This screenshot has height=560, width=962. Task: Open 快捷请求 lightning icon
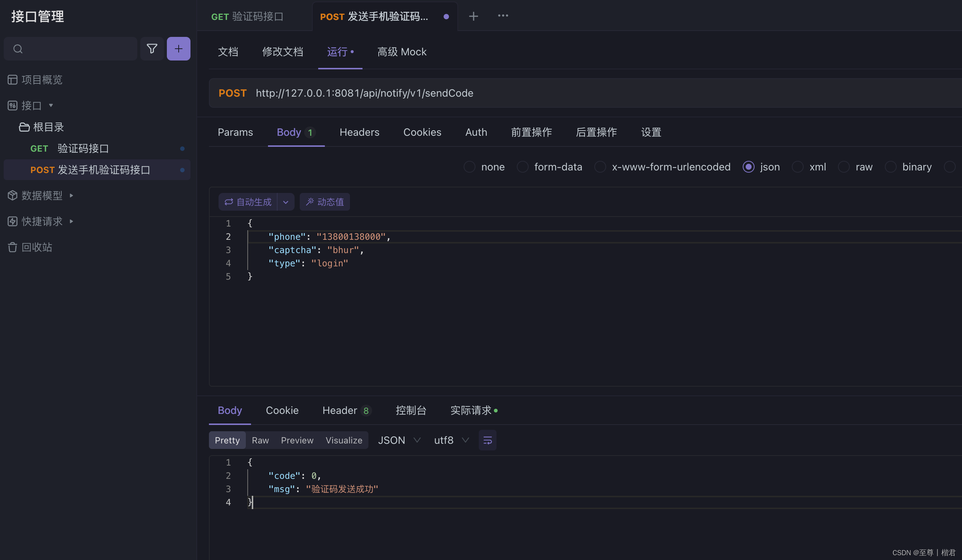point(13,221)
